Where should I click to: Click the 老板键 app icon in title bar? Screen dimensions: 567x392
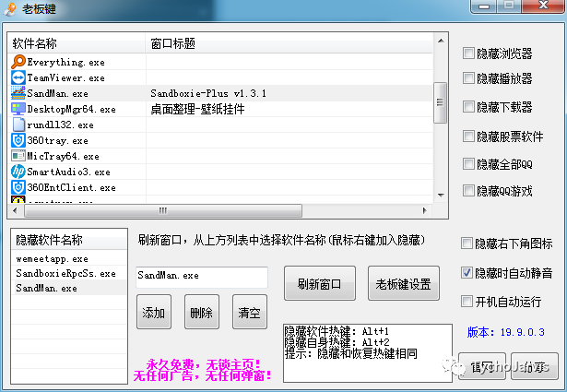(10, 8)
